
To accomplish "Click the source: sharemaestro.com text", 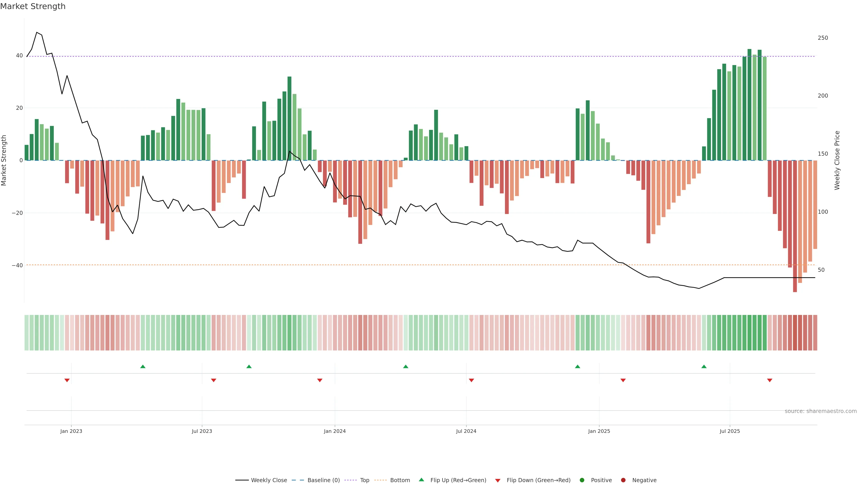I will coord(821,411).
